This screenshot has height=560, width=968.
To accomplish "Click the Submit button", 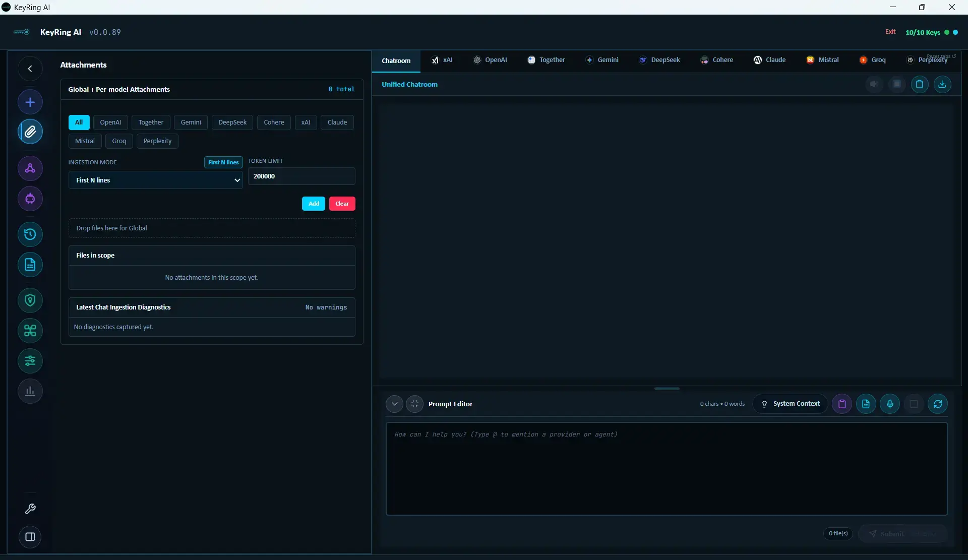I will tap(902, 534).
